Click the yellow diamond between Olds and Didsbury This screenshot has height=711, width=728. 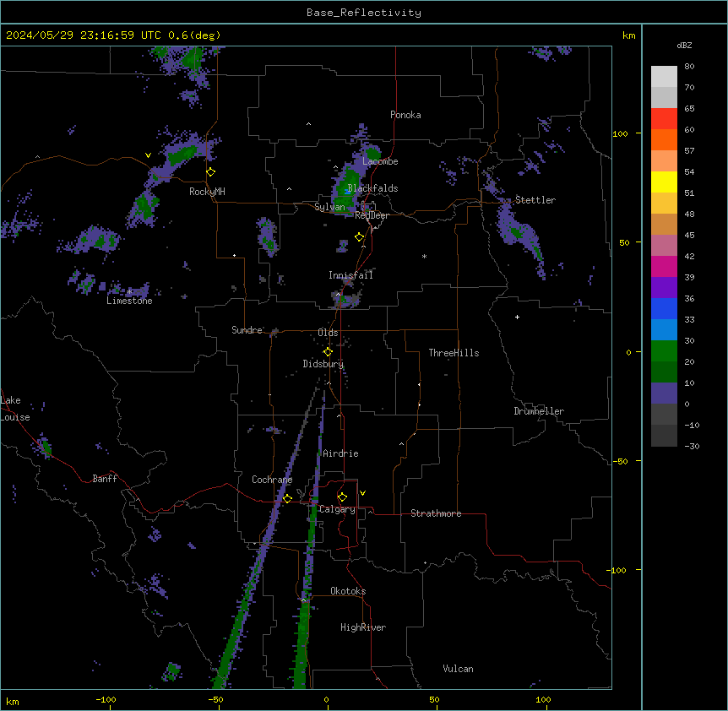click(x=328, y=352)
